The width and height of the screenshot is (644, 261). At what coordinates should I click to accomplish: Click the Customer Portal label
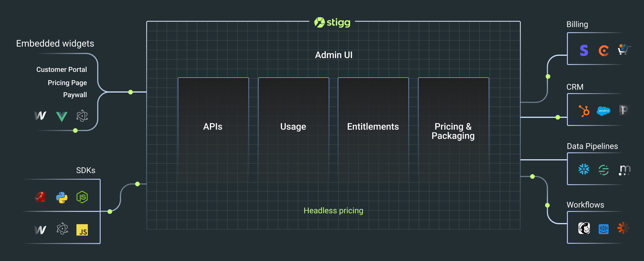point(62,70)
